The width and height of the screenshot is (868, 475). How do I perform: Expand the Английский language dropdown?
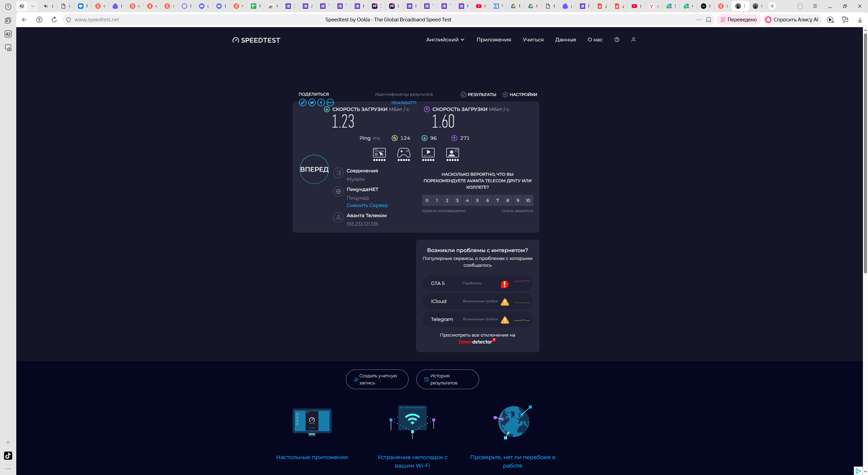[445, 40]
